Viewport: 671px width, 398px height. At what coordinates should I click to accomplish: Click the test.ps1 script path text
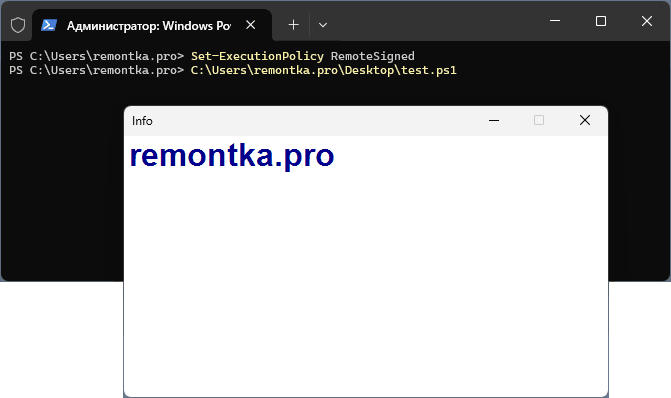[x=324, y=70]
